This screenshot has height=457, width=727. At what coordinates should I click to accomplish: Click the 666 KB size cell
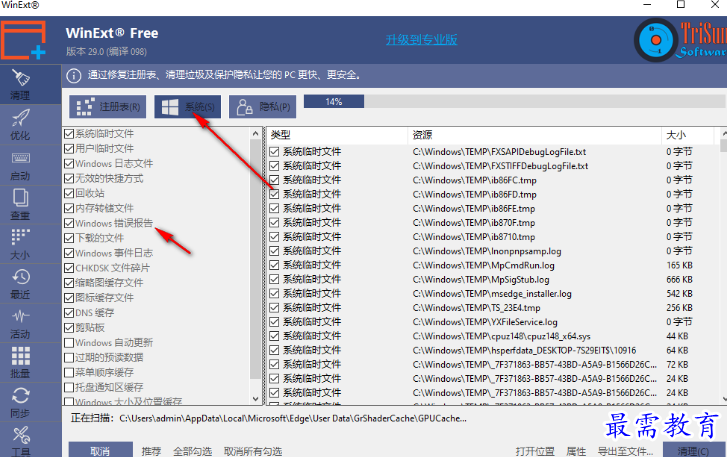click(x=679, y=279)
